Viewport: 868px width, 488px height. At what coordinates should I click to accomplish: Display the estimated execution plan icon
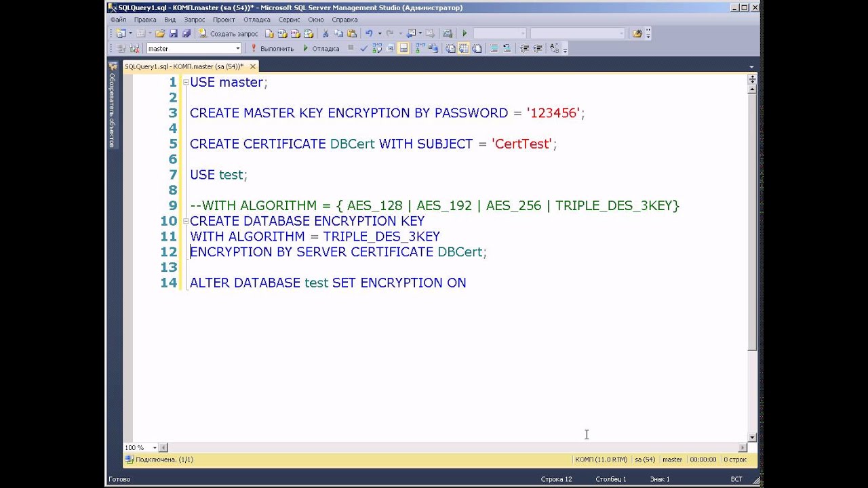pyautogui.click(x=377, y=48)
